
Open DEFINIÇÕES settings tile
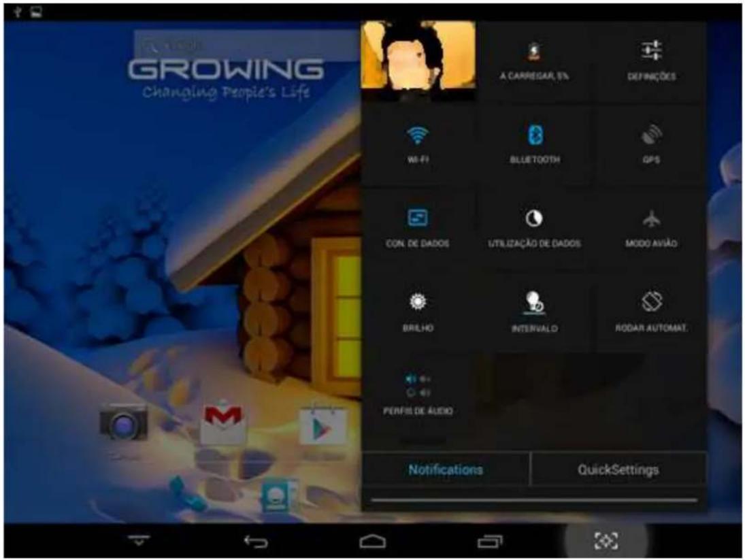click(x=651, y=61)
